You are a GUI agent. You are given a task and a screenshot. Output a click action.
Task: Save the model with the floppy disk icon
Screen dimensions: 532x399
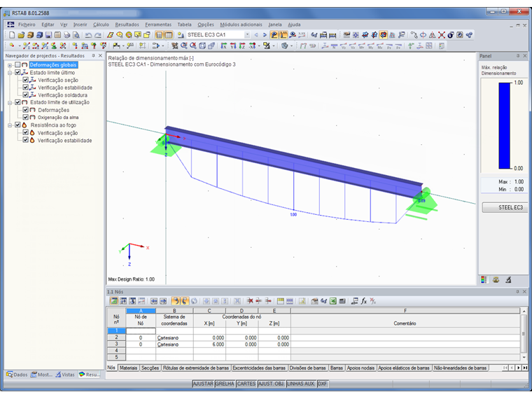(48, 35)
